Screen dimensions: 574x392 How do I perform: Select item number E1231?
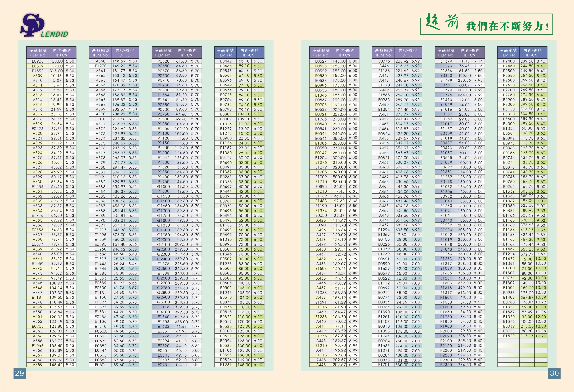pos(226,365)
